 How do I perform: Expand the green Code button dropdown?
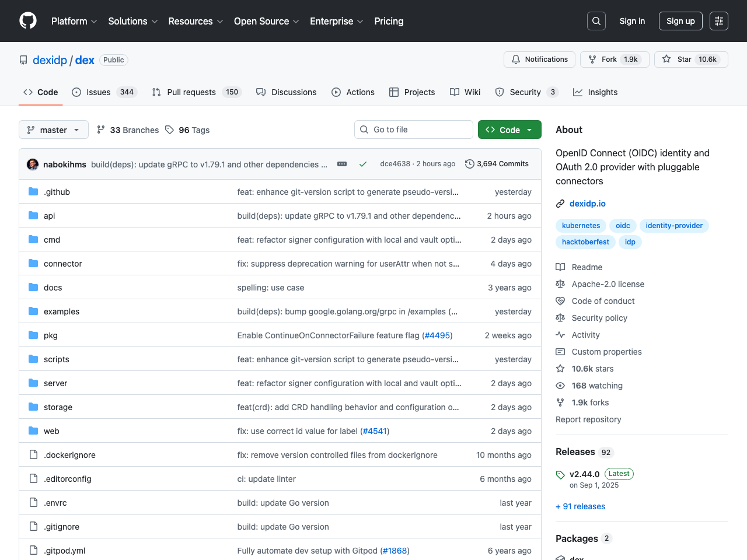[x=529, y=129]
